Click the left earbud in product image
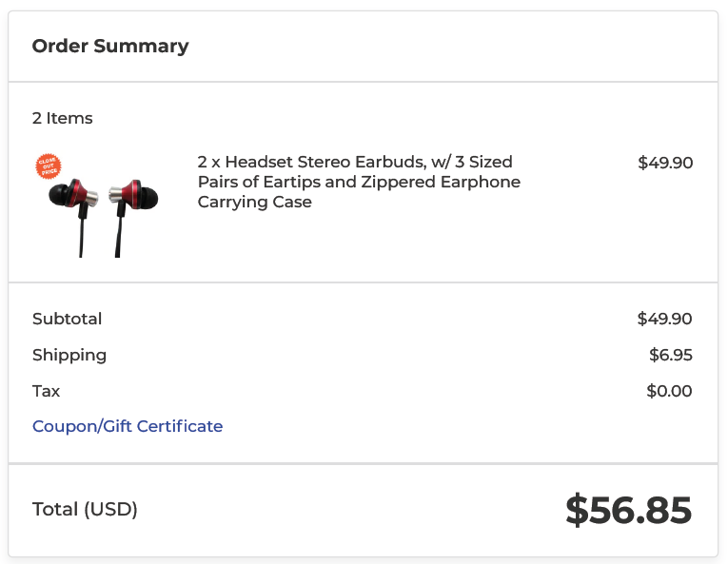 click(x=73, y=193)
